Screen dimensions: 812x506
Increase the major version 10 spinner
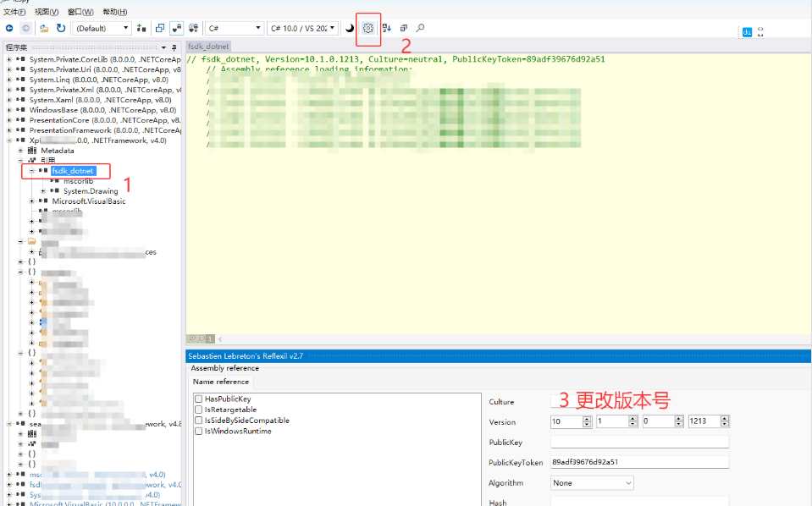(x=587, y=419)
